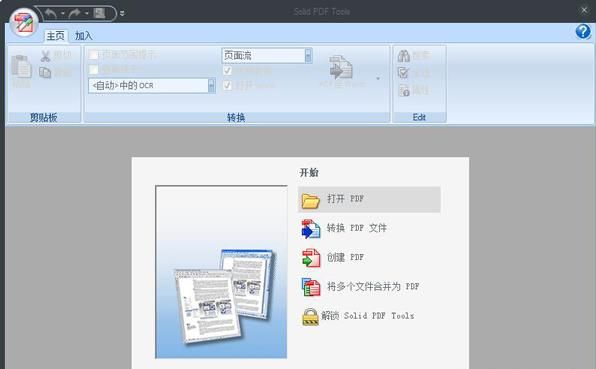The width and height of the screenshot is (596, 369).
Task: Click the document properties icon in Edit group
Action: (x=404, y=90)
